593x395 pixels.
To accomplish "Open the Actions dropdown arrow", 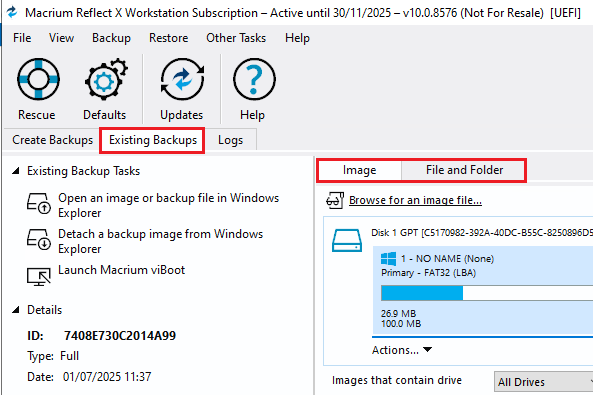I will 427,350.
